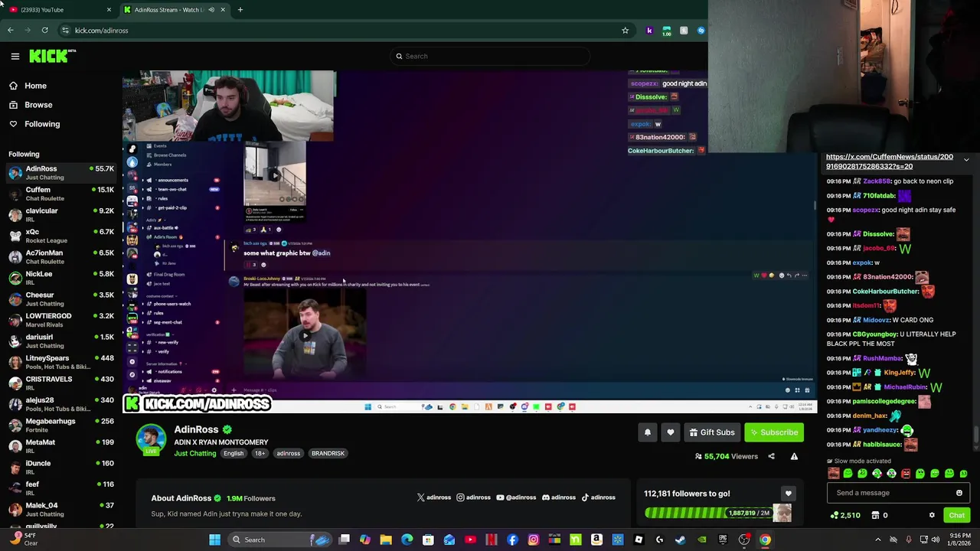The image size is (980, 551).
Task: Click the English language tag
Action: [234, 453]
